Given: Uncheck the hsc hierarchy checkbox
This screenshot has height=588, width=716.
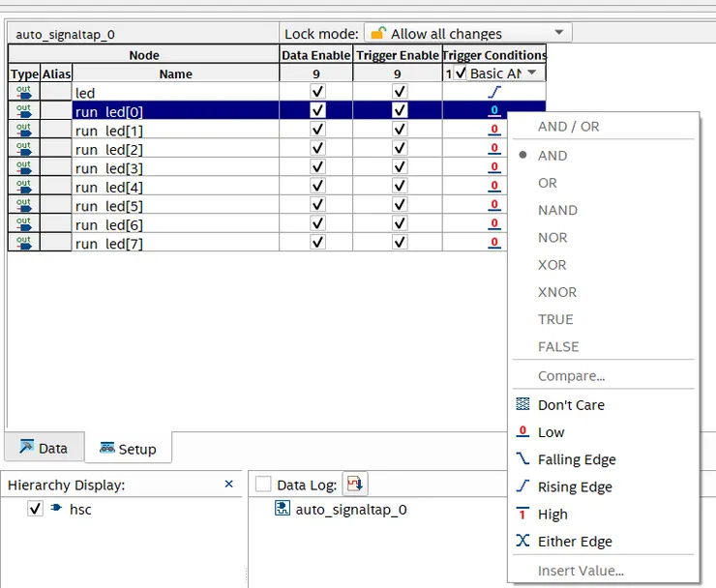Looking at the screenshot, I should [36, 509].
